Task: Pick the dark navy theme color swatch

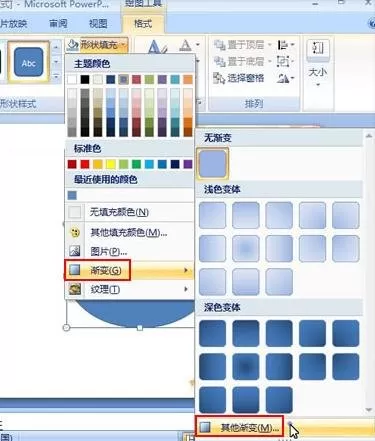Action: click(111, 79)
